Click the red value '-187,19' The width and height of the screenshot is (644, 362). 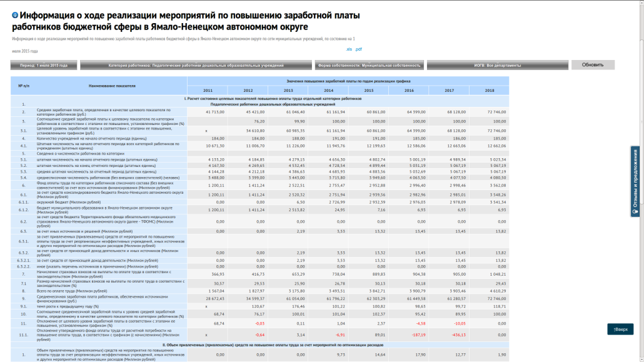418,335
